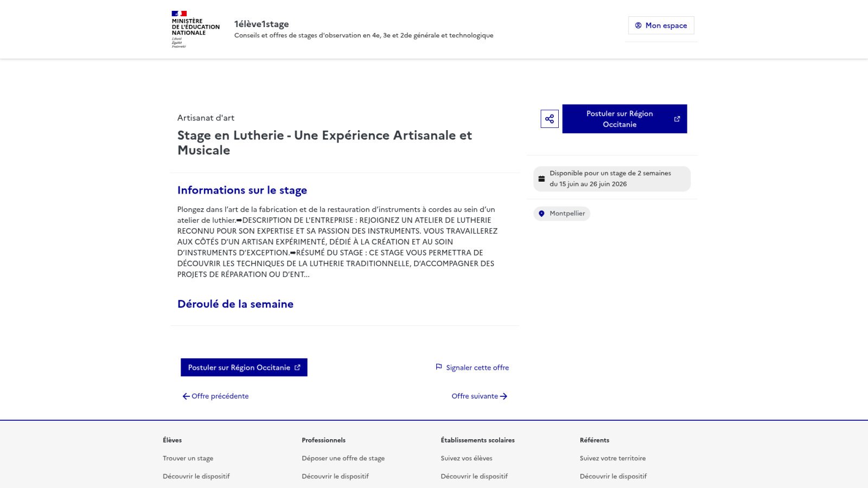
Task: Go to Offre suivante
Action: pos(480,396)
